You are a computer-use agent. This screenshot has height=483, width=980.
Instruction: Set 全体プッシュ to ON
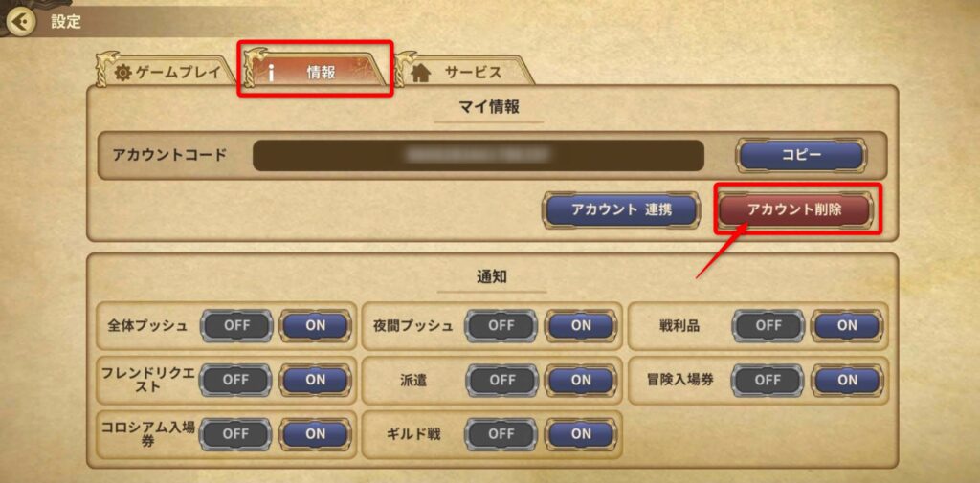[315, 325]
